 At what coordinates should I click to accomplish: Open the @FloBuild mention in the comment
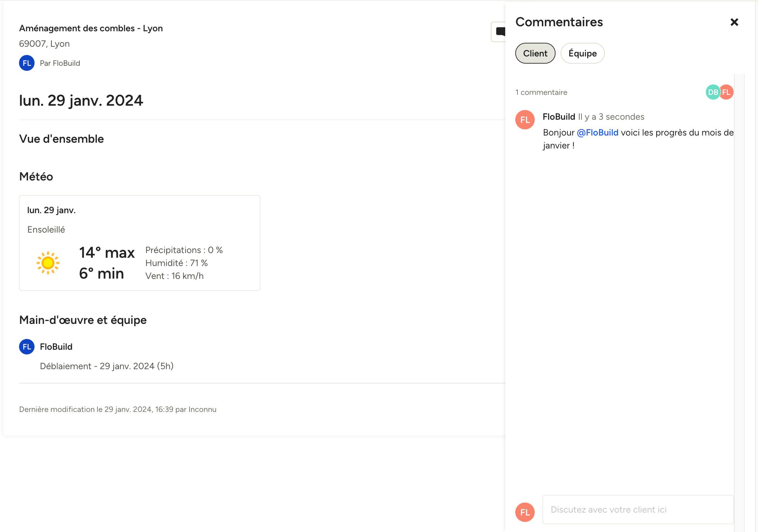pyautogui.click(x=598, y=133)
